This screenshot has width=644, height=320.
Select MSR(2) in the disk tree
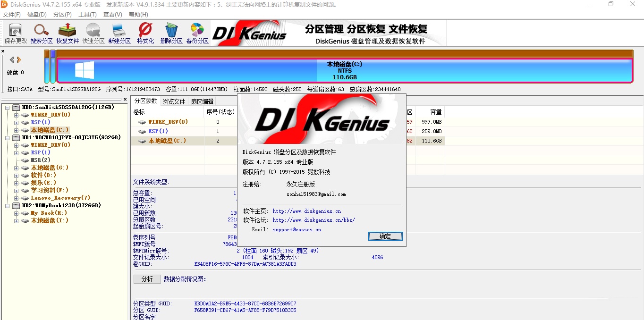click(41, 160)
